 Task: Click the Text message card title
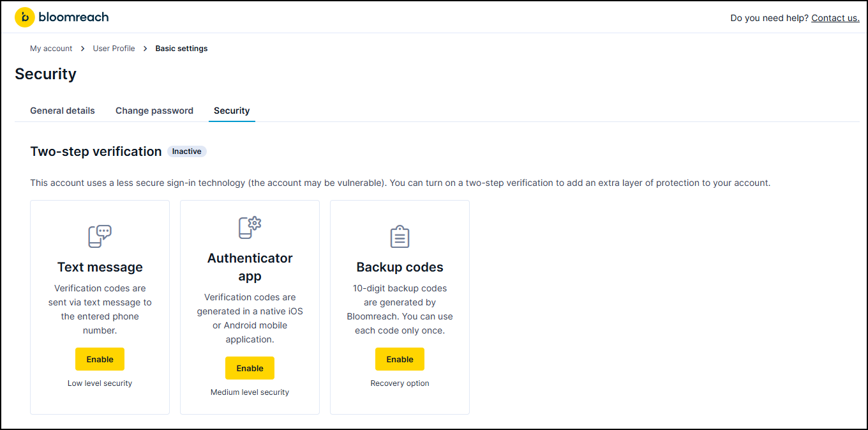tap(100, 267)
